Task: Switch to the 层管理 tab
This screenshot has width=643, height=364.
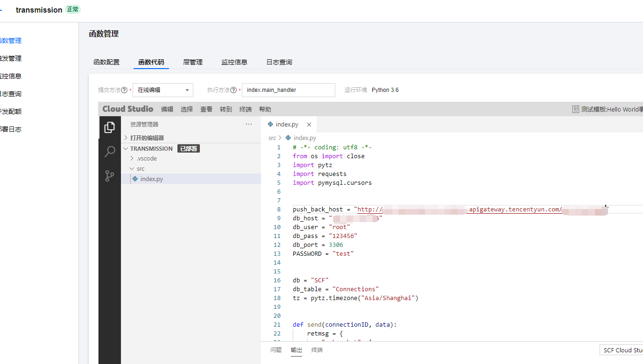Action: (x=193, y=62)
